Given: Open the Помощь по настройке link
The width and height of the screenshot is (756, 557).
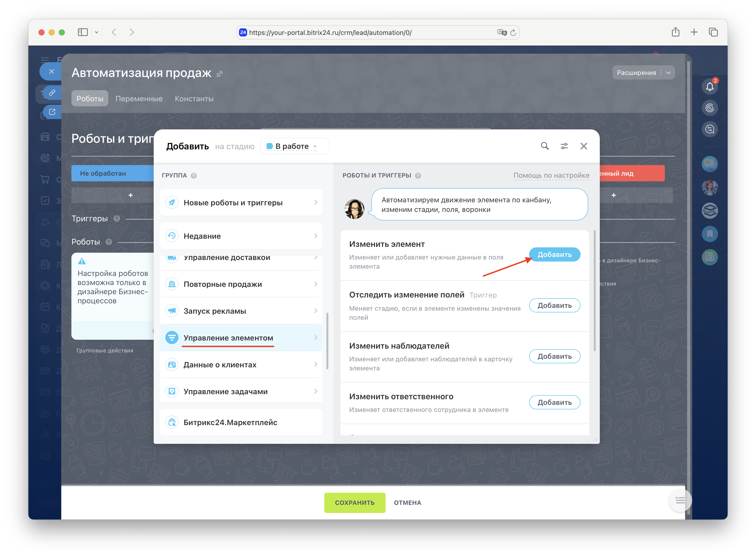Looking at the screenshot, I should (551, 175).
